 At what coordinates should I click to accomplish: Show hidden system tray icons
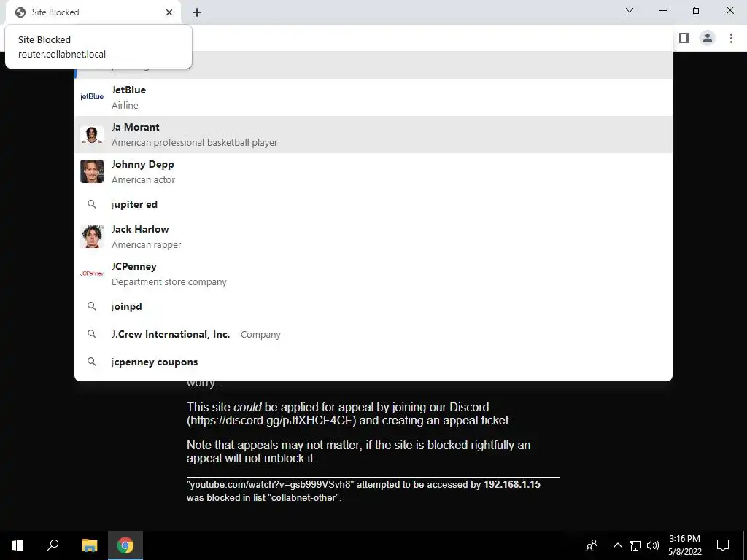tap(617, 545)
